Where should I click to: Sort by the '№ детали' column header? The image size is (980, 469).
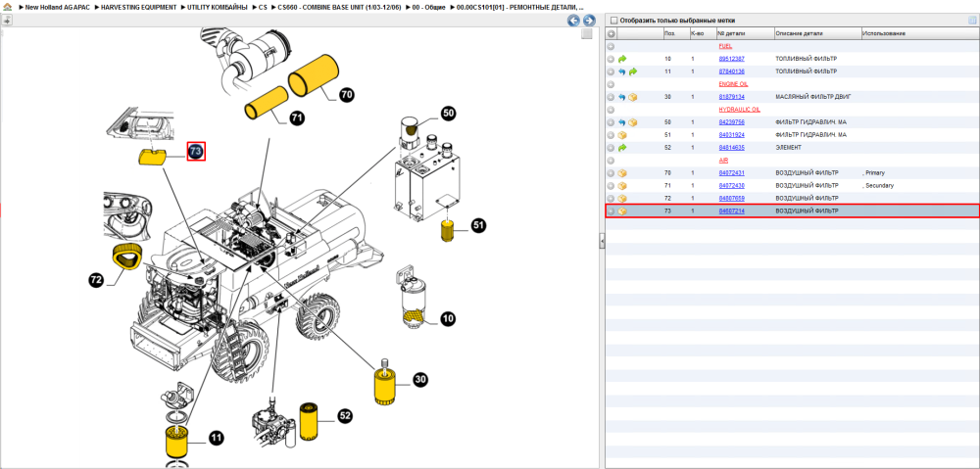pos(745,33)
